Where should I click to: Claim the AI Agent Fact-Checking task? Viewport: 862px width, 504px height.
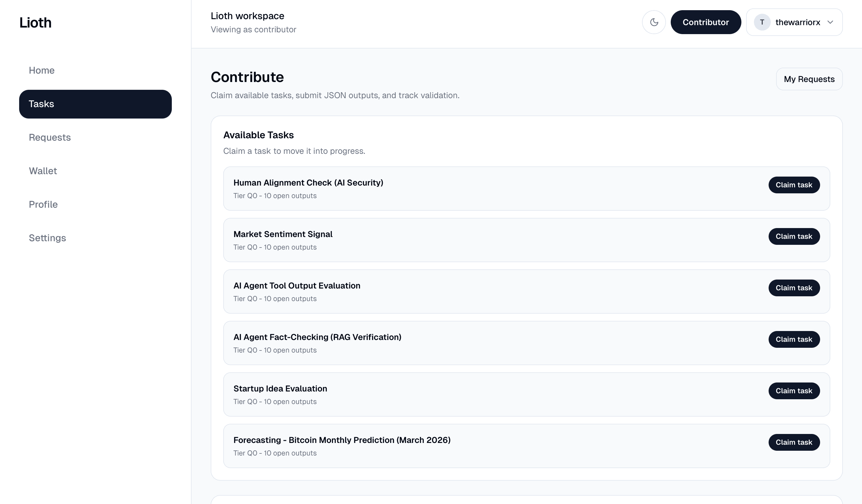tap(794, 339)
